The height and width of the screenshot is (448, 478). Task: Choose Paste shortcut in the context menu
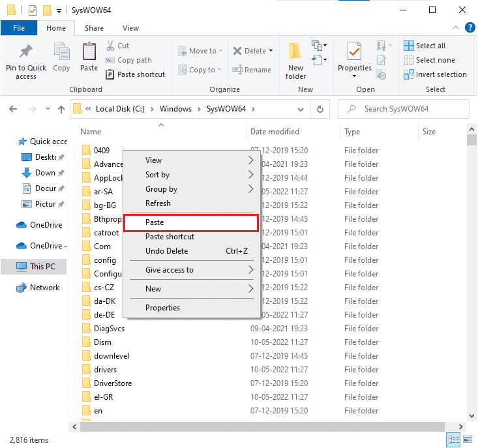coord(191,237)
